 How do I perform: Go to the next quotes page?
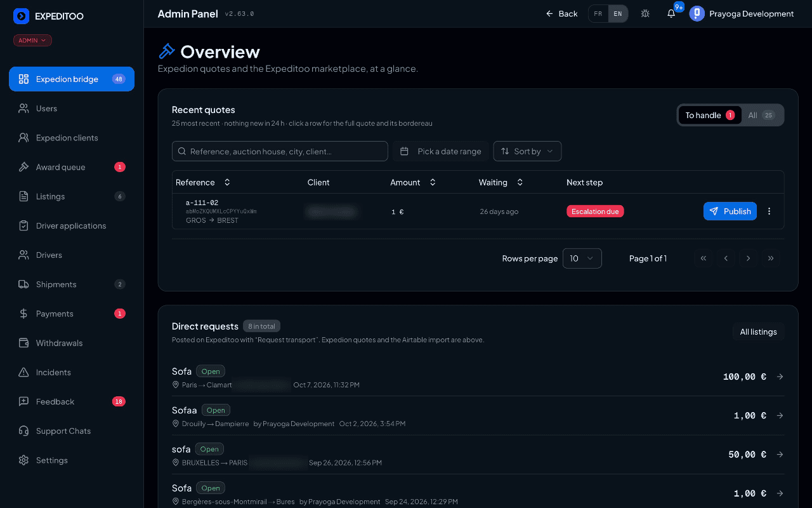click(x=749, y=258)
